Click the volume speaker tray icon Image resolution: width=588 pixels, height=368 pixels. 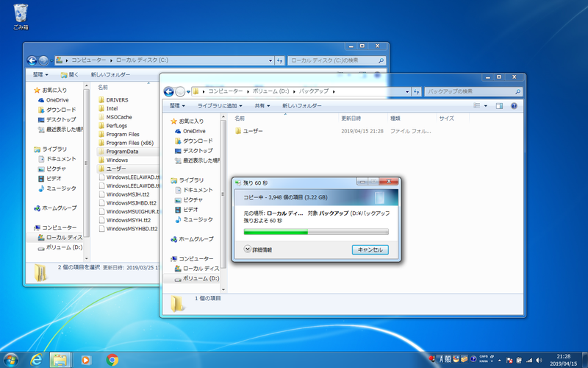coord(539,360)
